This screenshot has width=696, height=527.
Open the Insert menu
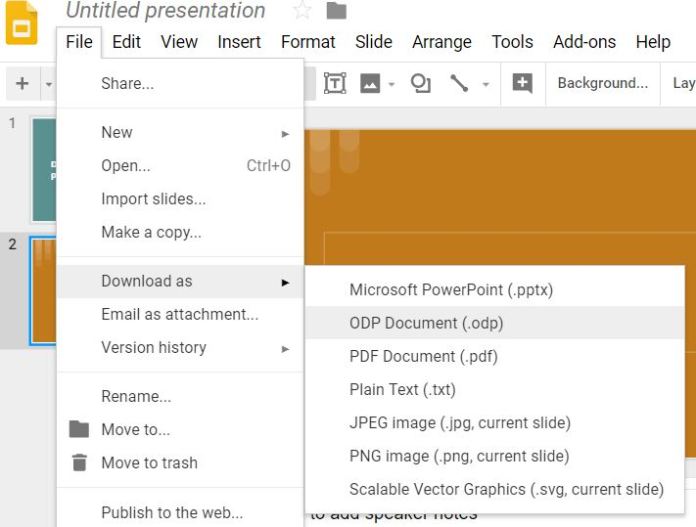tap(239, 42)
